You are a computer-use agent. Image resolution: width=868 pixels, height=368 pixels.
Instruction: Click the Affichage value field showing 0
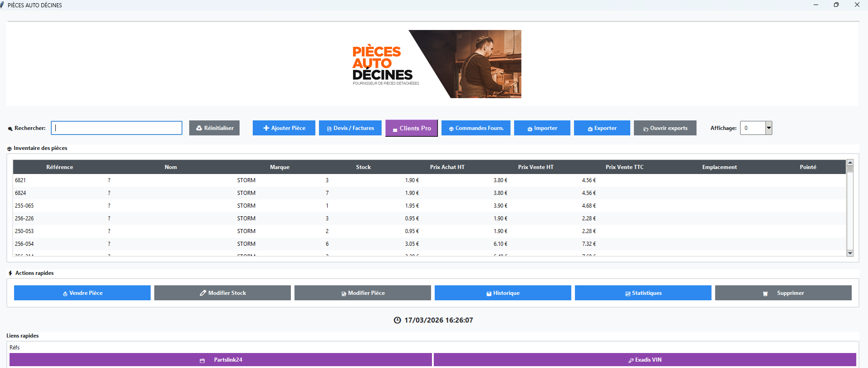click(x=753, y=128)
